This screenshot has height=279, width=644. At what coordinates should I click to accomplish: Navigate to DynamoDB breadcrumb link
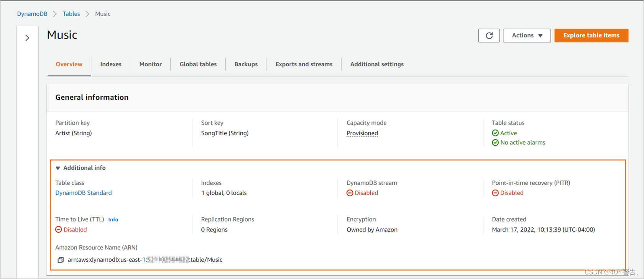[x=32, y=14]
